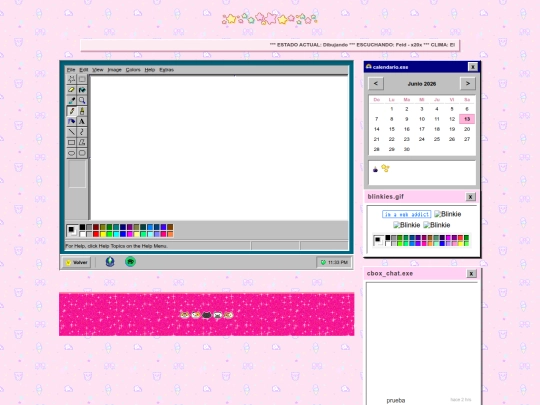Pick cyan from the Paint palette
The width and height of the screenshot is (540, 405).
pos(116,234)
